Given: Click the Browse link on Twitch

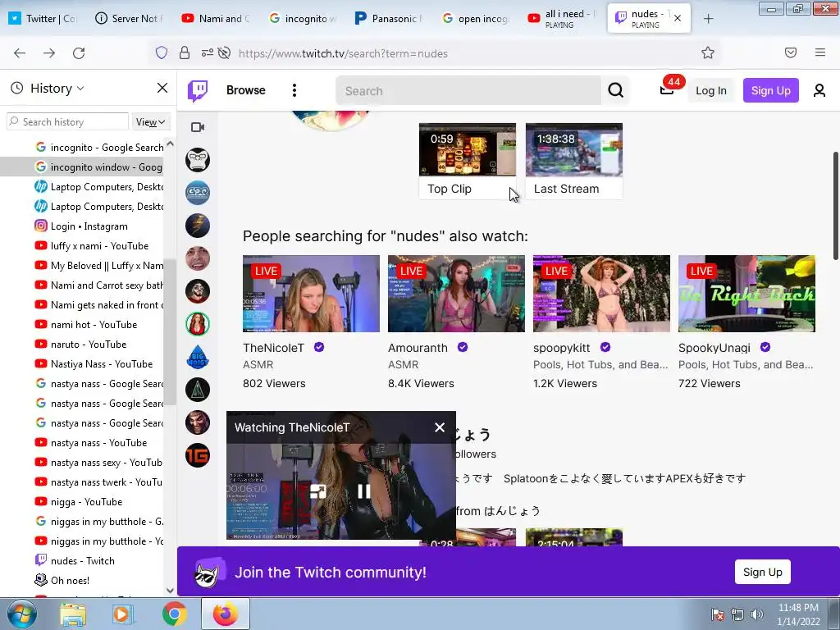Looking at the screenshot, I should tap(246, 90).
